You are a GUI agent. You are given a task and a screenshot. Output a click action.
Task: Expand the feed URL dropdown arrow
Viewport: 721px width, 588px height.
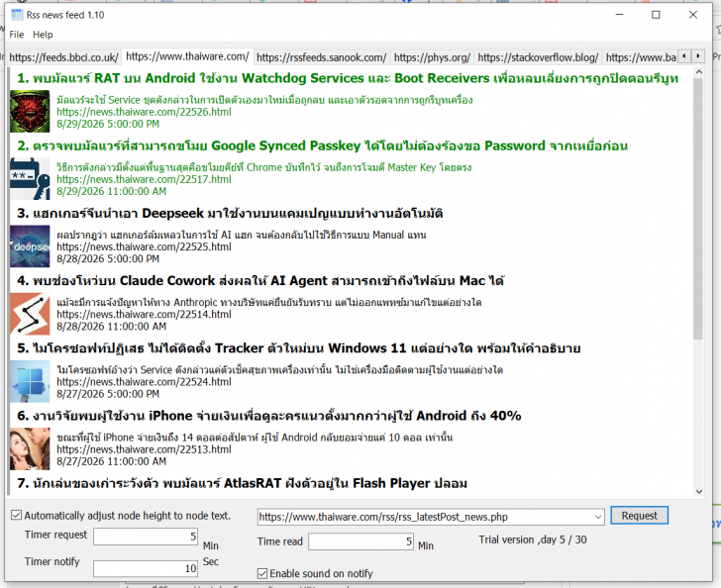click(598, 517)
